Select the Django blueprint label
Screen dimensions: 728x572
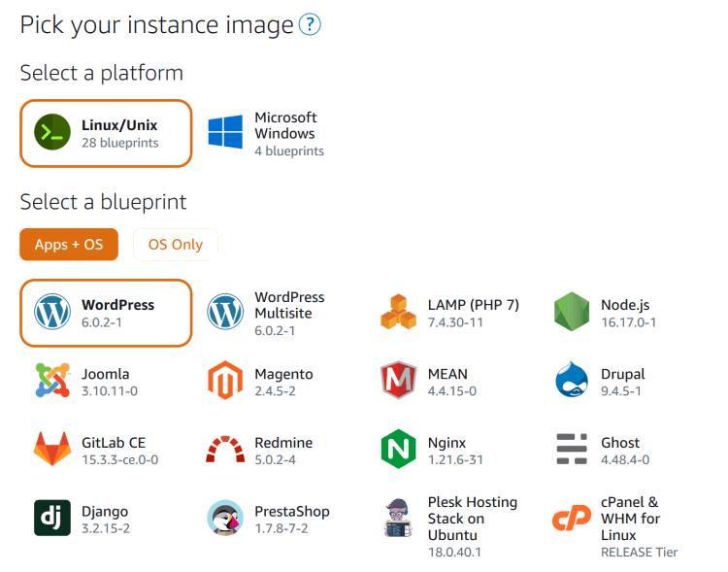pyautogui.click(x=105, y=512)
